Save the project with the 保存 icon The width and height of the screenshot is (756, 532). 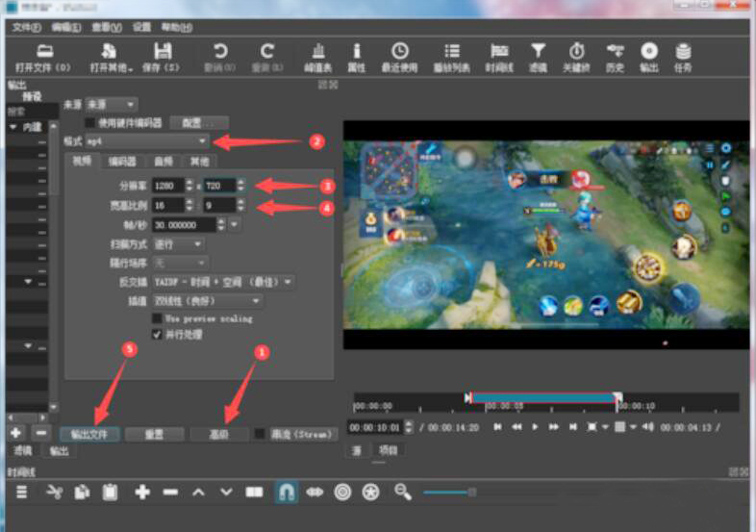pos(162,58)
